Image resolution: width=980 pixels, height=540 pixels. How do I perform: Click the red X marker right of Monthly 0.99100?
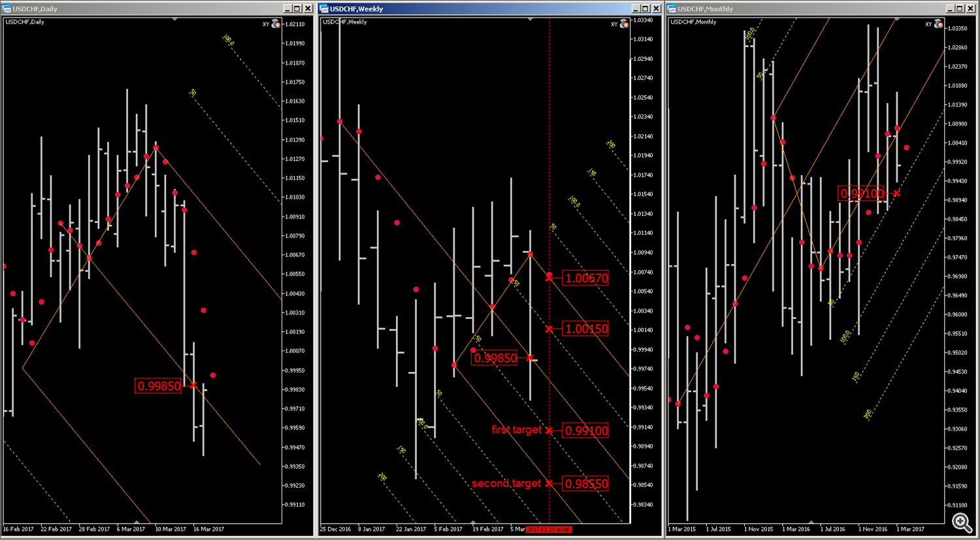coord(896,194)
